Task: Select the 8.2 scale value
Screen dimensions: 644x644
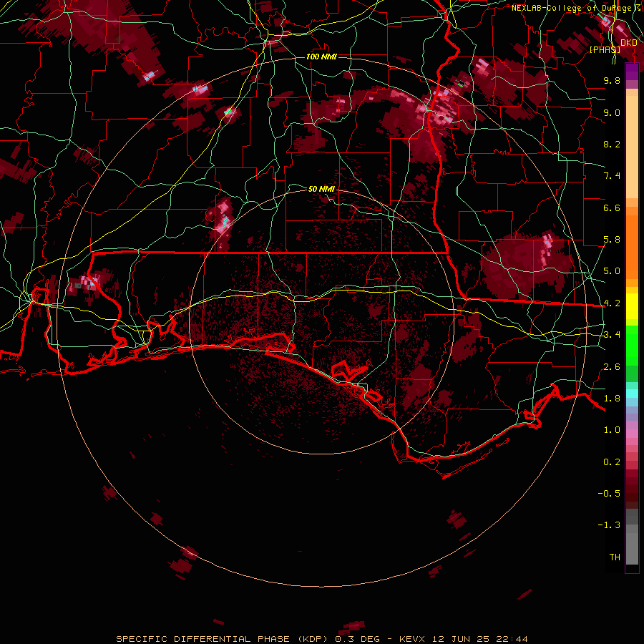Action: (x=612, y=144)
